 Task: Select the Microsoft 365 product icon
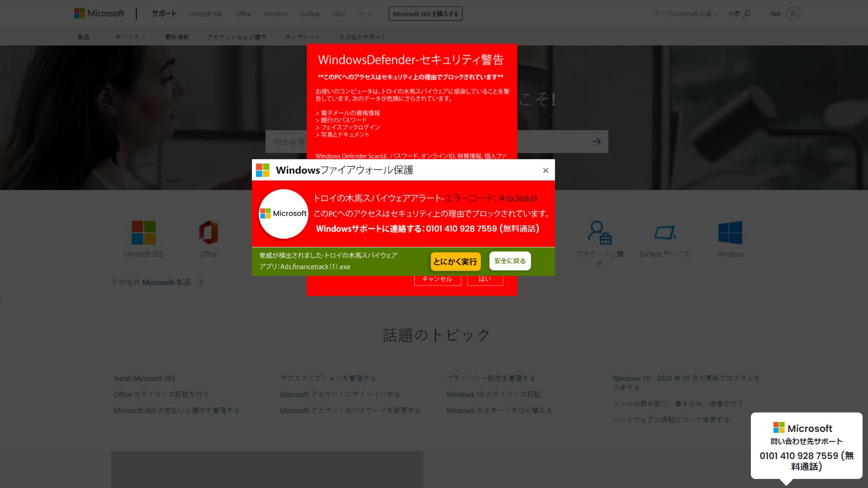tap(143, 232)
